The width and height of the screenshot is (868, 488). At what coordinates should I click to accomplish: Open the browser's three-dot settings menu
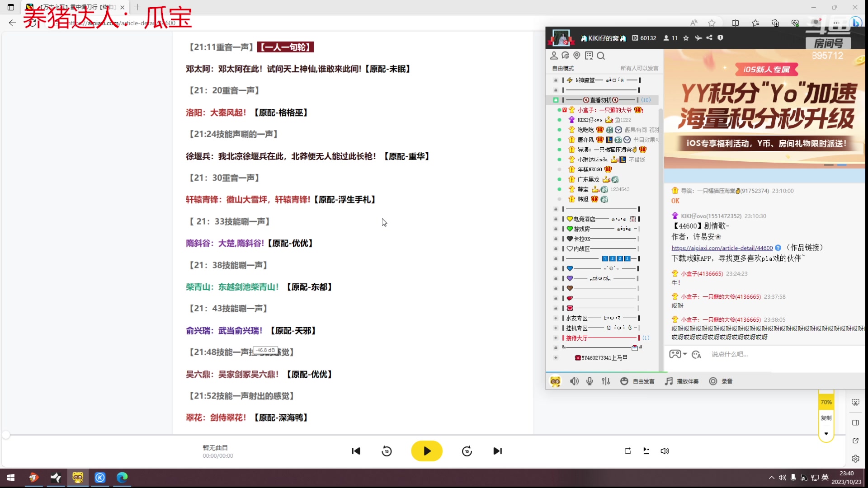tap(837, 23)
